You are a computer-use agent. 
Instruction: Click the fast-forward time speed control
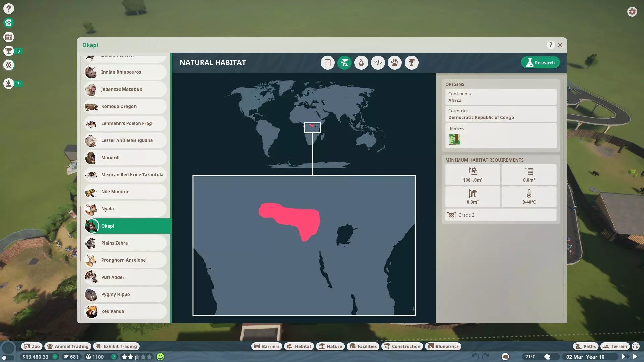[x=625, y=357]
